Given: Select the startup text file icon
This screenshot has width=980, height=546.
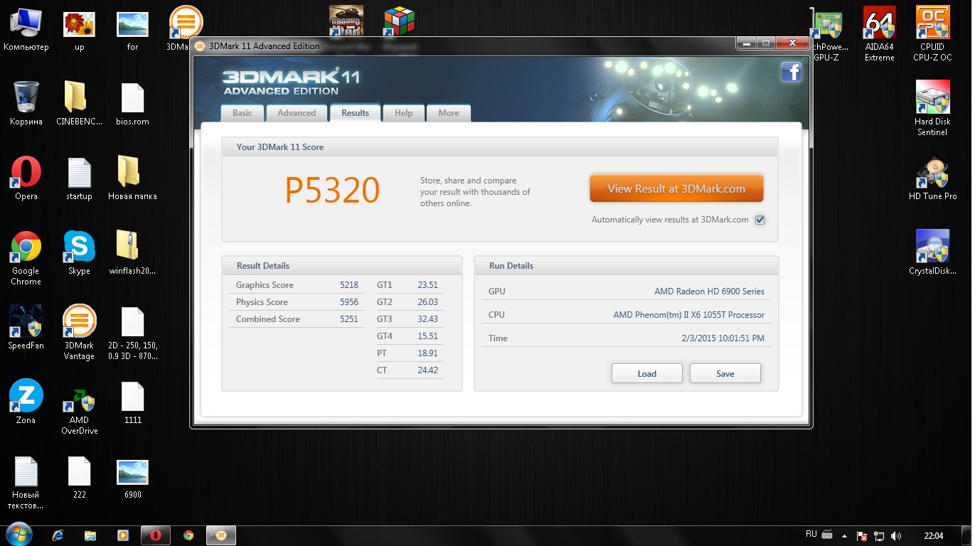Looking at the screenshot, I should pyautogui.click(x=79, y=178).
